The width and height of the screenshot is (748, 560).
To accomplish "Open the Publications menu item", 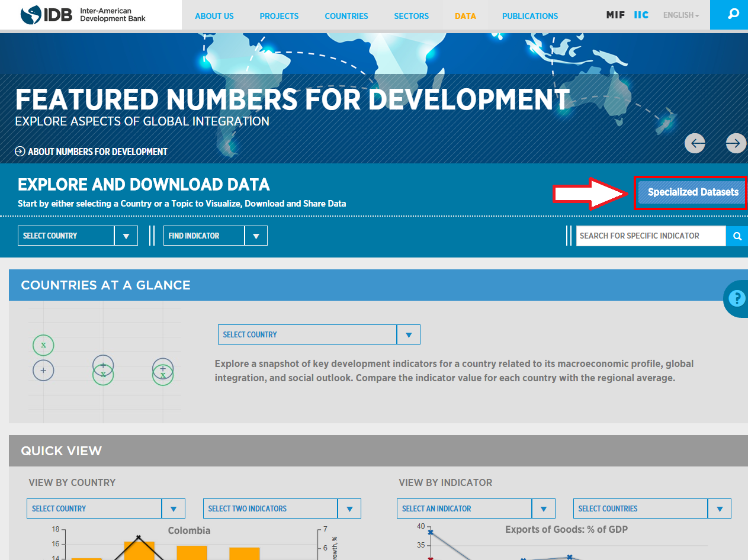I will tap(529, 16).
